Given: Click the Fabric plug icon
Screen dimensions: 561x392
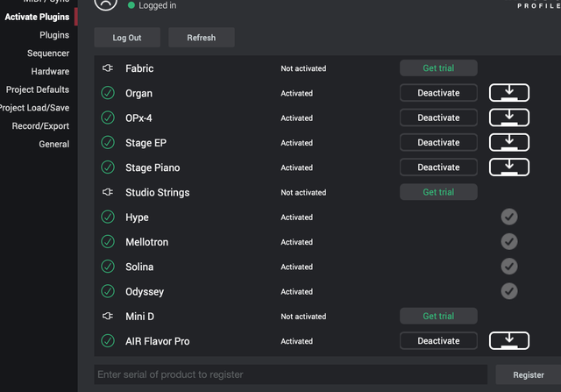Looking at the screenshot, I should coord(108,68).
